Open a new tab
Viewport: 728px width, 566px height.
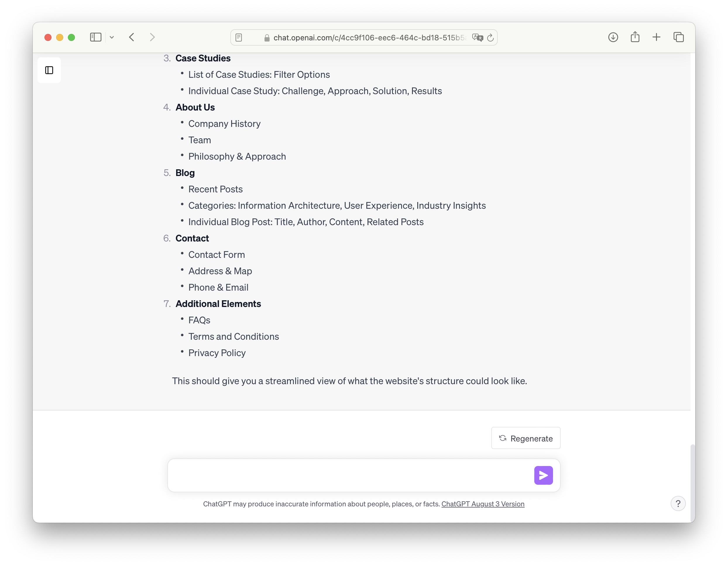[x=656, y=37]
